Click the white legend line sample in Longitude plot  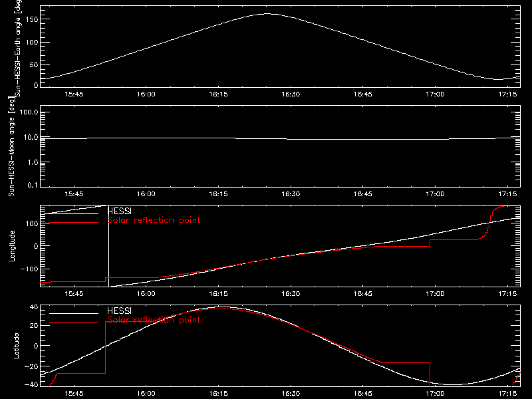[74, 213]
